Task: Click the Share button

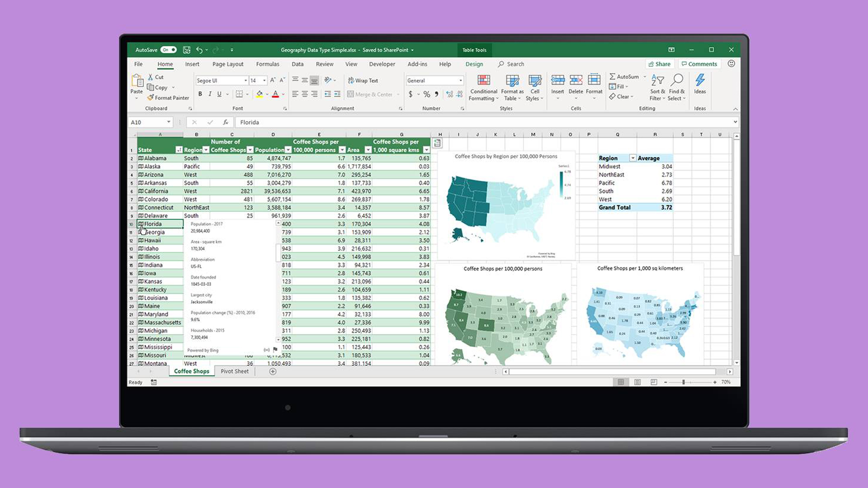Action: (660, 64)
